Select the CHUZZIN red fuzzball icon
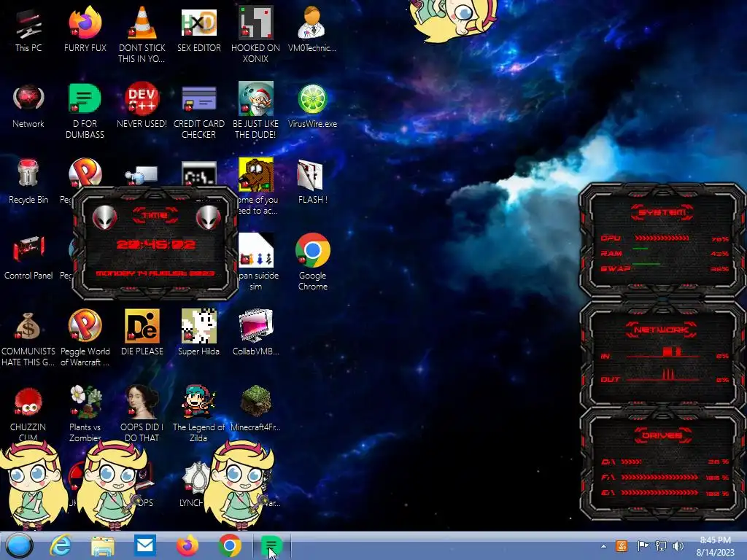Screen dimensions: 747x560 click(x=28, y=402)
